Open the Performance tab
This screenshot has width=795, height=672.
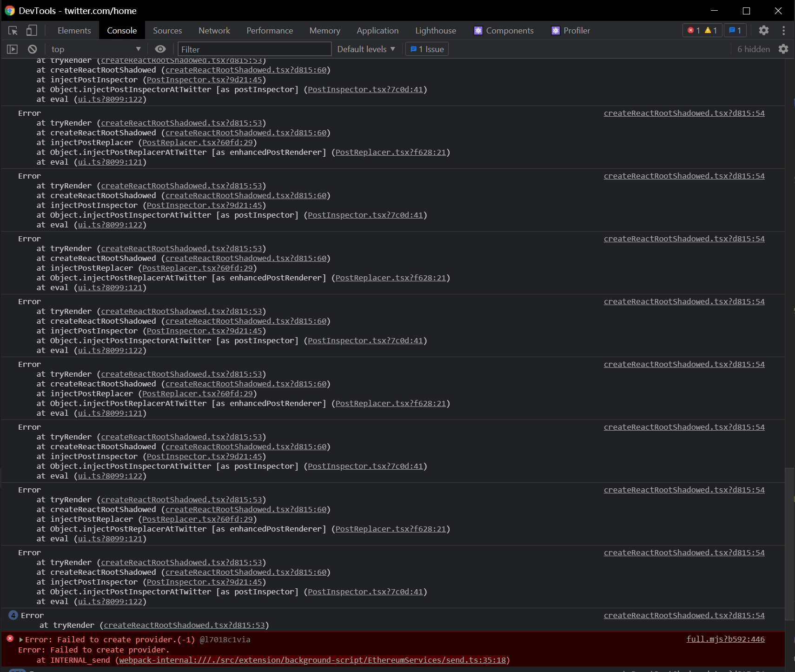(x=270, y=31)
